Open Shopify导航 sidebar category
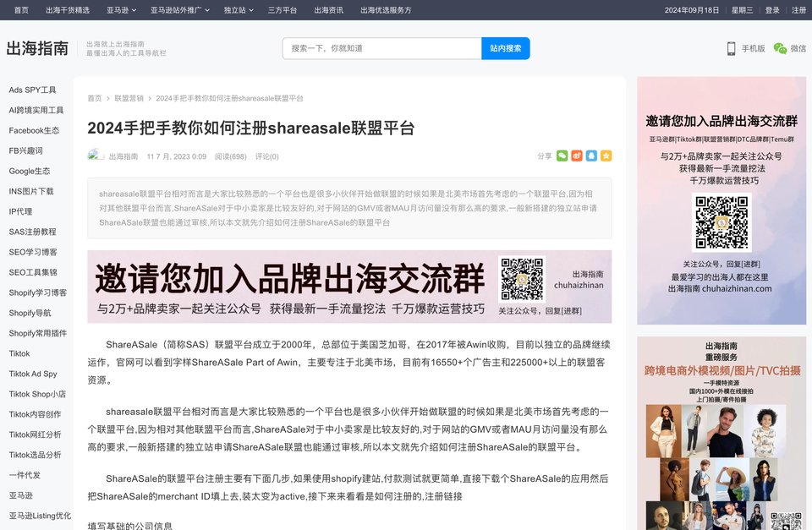Screen dimensions: 812x530 coord(30,313)
